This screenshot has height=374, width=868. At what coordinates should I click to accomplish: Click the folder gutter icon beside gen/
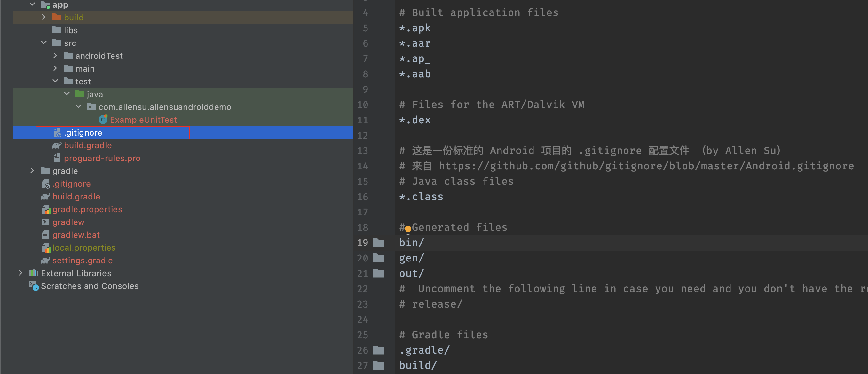coord(379,258)
